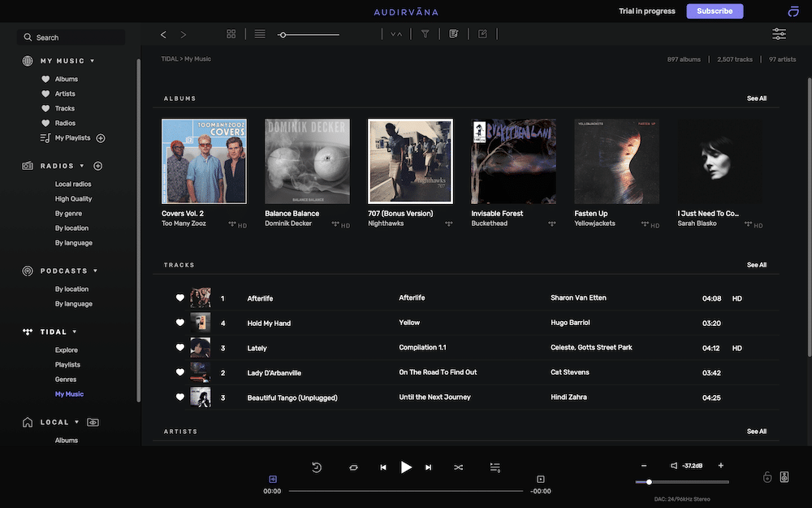Viewport: 812px width, 508px height.
Task: Open TIDAL Genres
Action: point(66,380)
